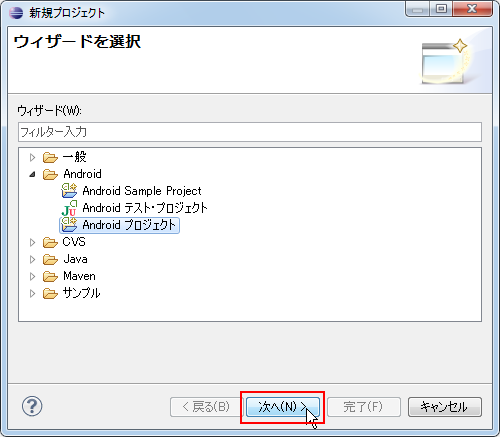Maximize the 新規プロジェクト dialog window
The width and height of the screenshot is (500, 437).
(x=441, y=9)
